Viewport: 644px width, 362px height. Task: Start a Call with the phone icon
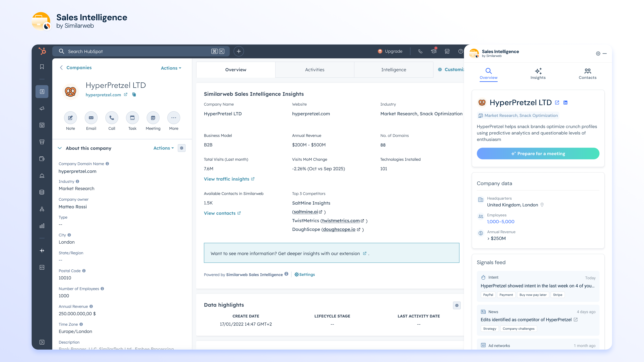(x=112, y=118)
